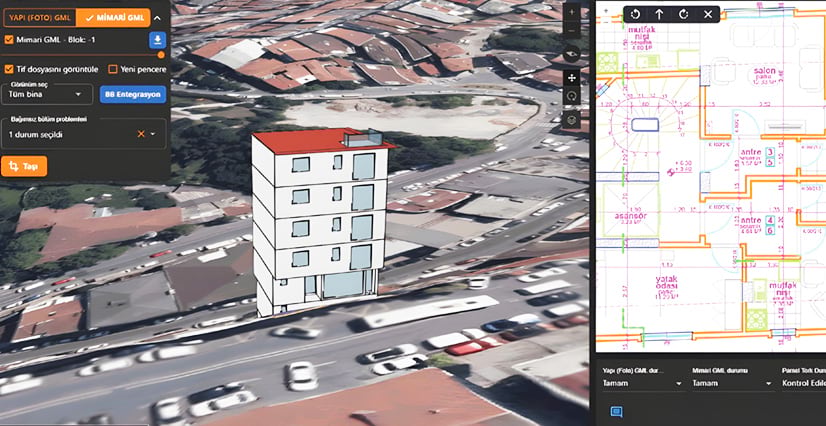Adjust the opacity slider handle

coord(161,55)
